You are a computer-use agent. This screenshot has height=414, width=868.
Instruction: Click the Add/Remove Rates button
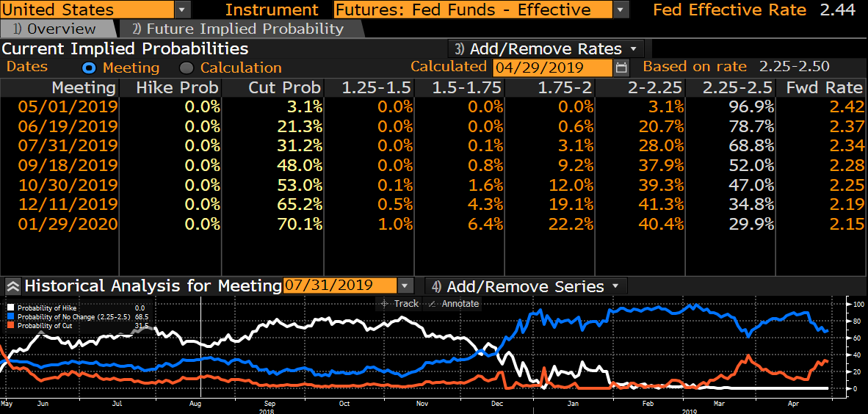point(547,48)
